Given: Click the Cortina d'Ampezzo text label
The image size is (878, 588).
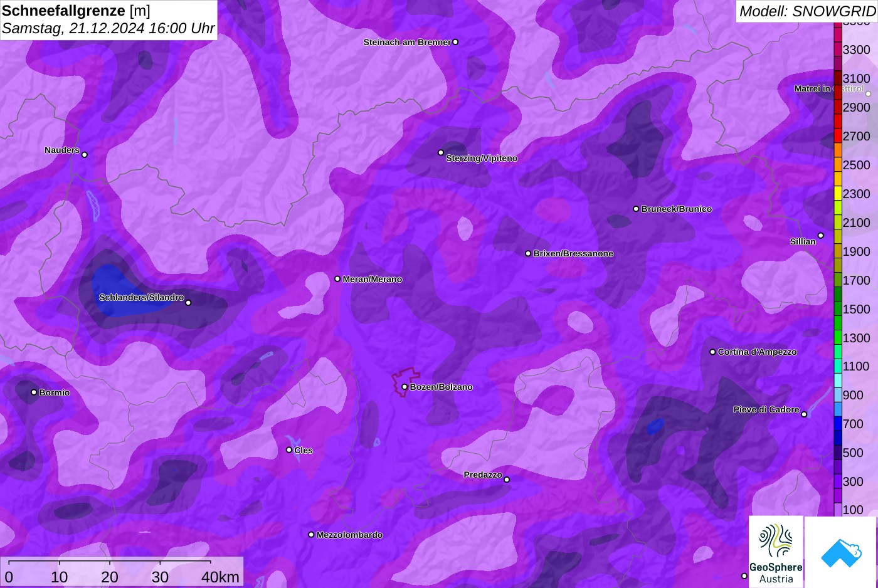Looking at the screenshot, I should 758,352.
